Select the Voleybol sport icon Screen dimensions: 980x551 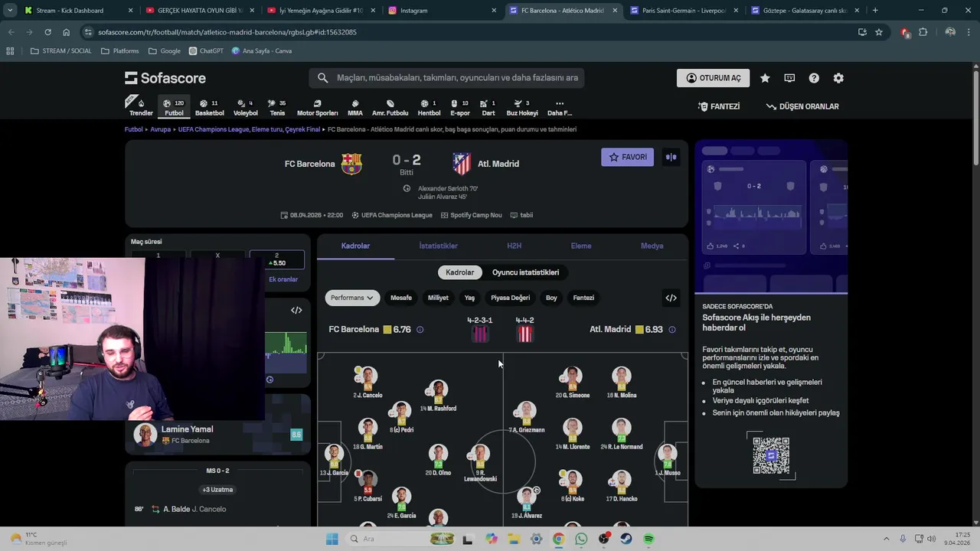coord(245,107)
